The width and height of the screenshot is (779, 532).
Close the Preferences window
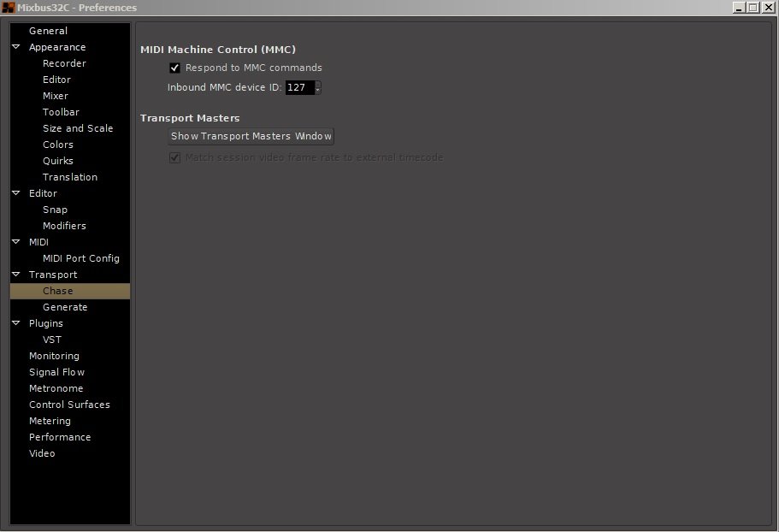pyautogui.click(x=768, y=8)
